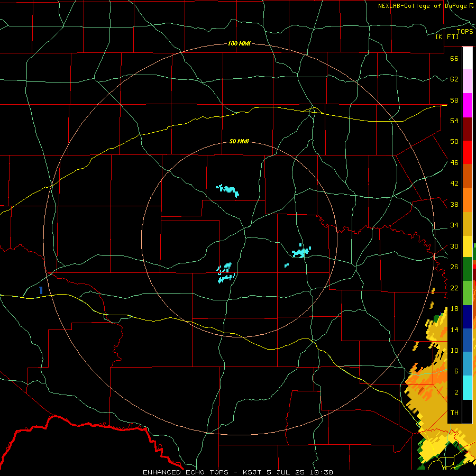Click the 34 value on the legend
This screenshot has height=476, width=476.
pyautogui.click(x=454, y=225)
